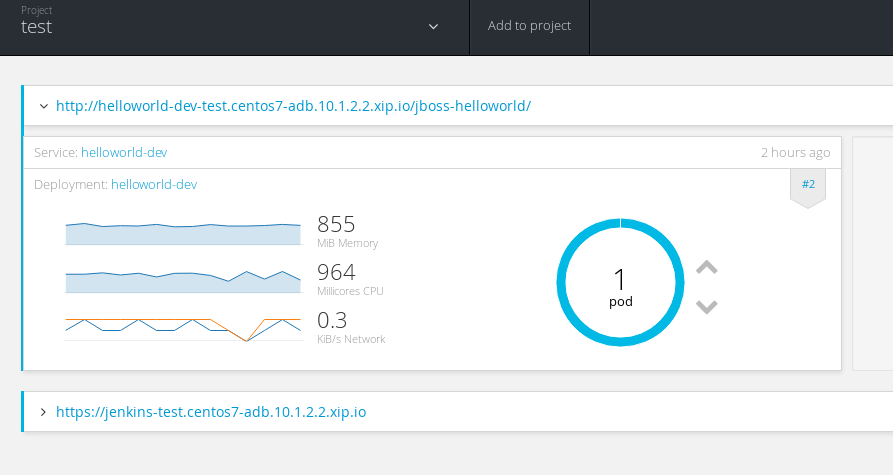Viewport: 893px width, 475px height.
Task: Open the helloworld-dev deployment link
Action: (x=154, y=185)
